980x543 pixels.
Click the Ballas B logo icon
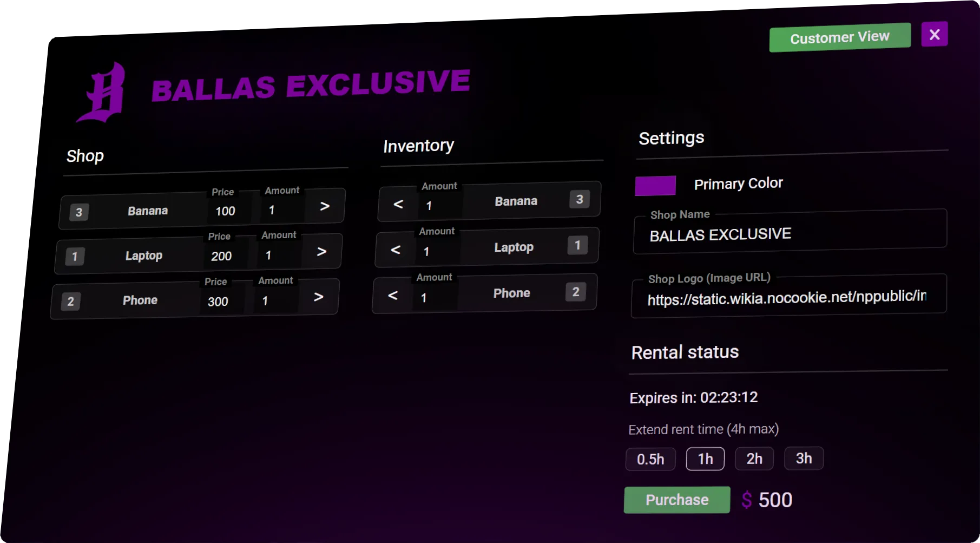(x=103, y=93)
